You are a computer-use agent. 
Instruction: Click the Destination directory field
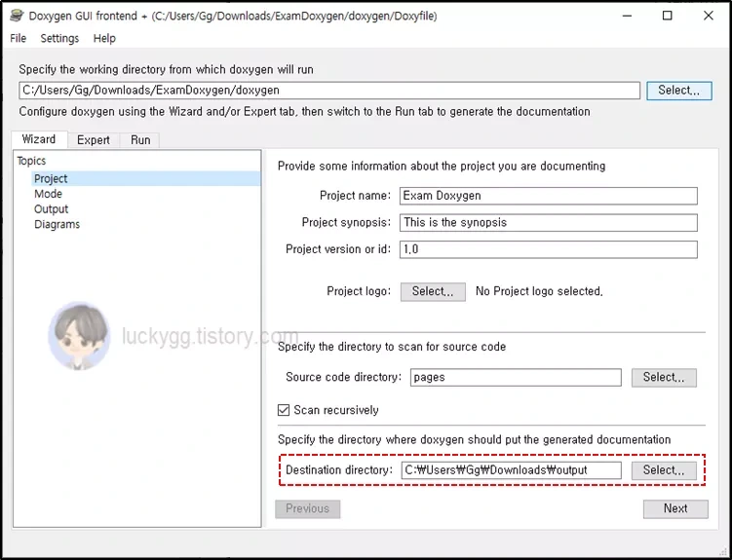pos(511,470)
